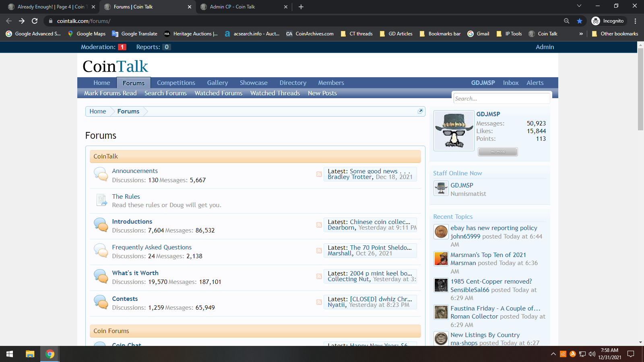Click the CoinTalk site logo
Screen dimensions: 644x362
116,66
